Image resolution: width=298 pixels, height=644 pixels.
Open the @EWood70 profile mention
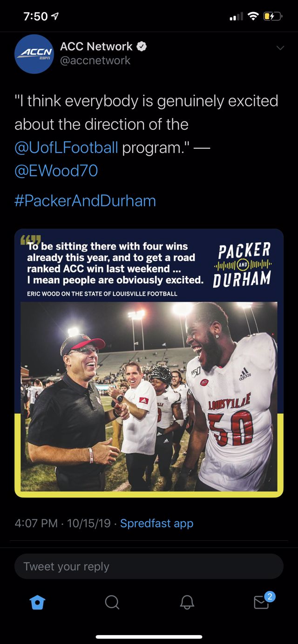pyautogui.click(x=56, y=171)
